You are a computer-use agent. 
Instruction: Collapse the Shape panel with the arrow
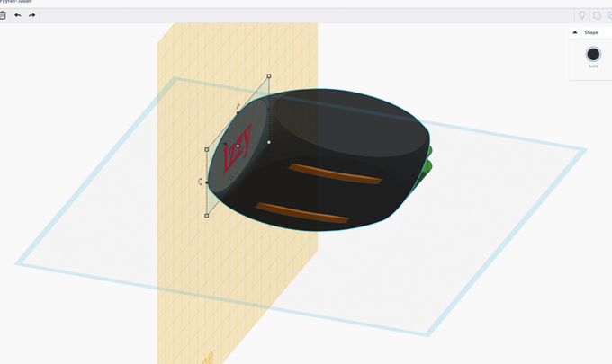coord(575,32)
